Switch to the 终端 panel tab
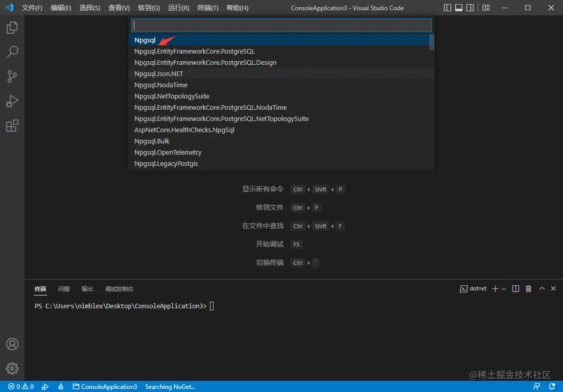Image resolution: width=563 pixels, height=392 pixels. pos(40,289)
